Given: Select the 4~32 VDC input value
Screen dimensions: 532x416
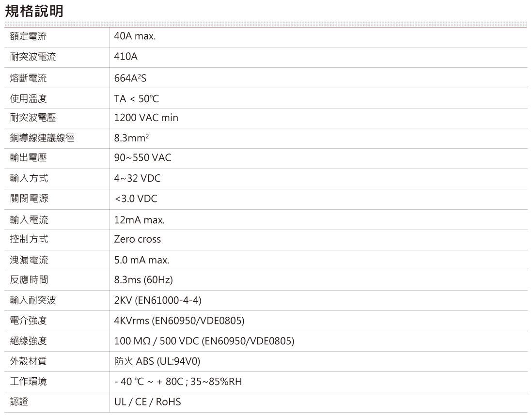Looking at the screenshot, I should tap(137, 179).
